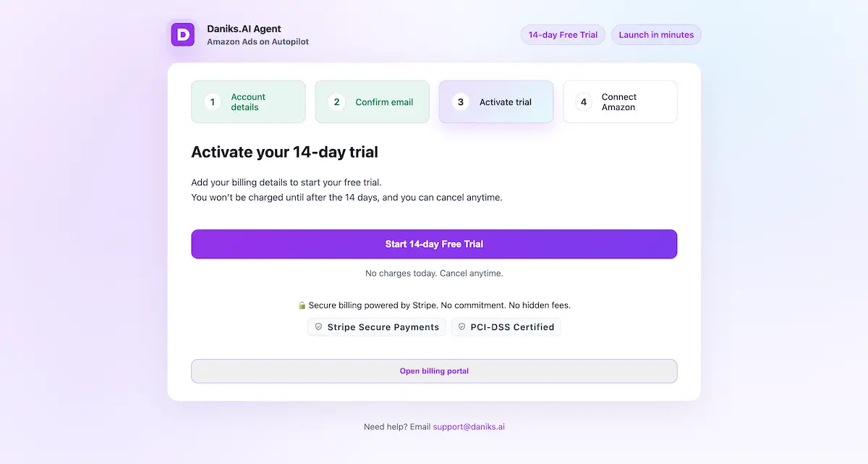Screen dimensions: 868x464
Task: Open billing portal
Action: 434,371
